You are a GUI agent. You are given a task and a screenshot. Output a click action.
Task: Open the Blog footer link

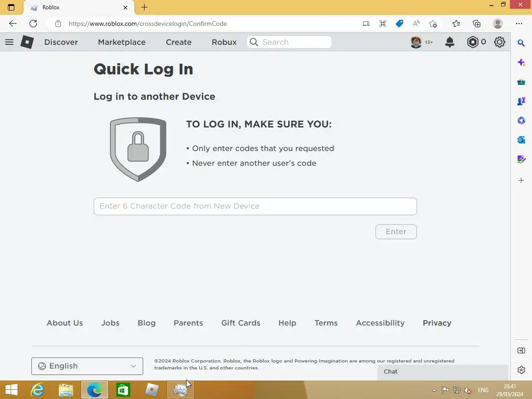[x=146, y=323]
